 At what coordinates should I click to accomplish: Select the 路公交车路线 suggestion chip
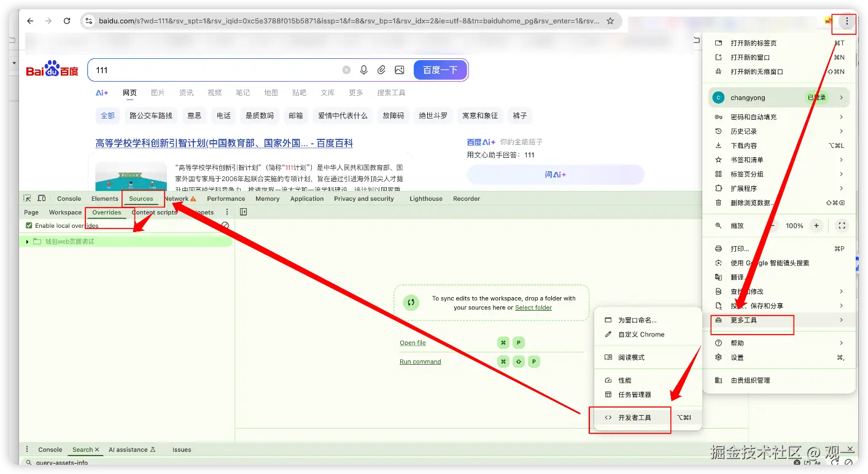tap(151, 115)
